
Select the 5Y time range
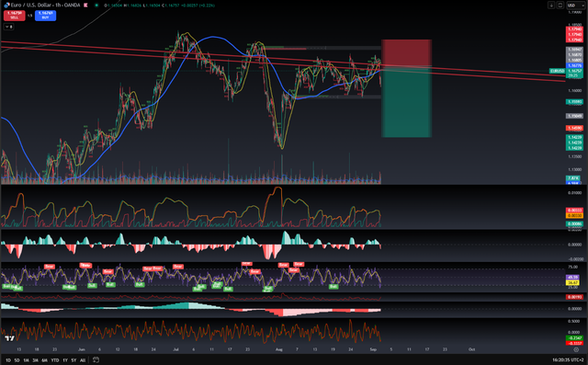tap(73, 360)
